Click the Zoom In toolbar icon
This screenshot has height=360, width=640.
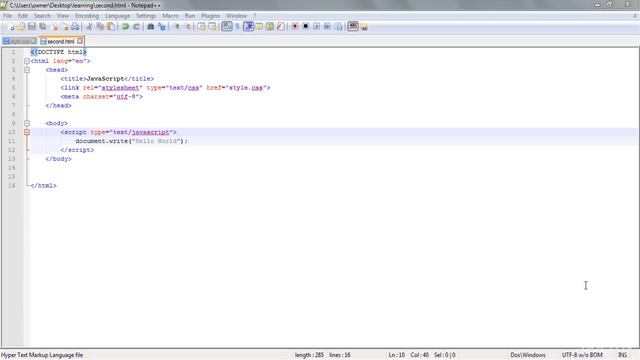(x=177, y=27)
